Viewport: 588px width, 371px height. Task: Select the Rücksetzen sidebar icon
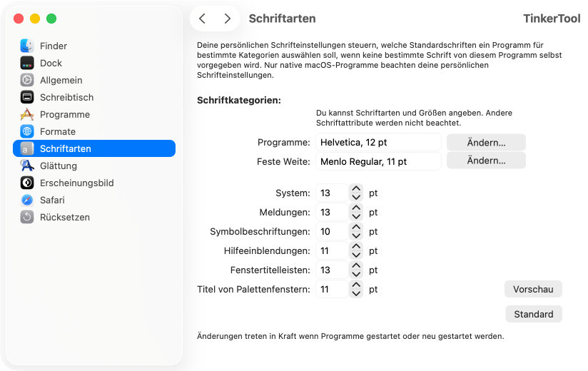point(27,217)
